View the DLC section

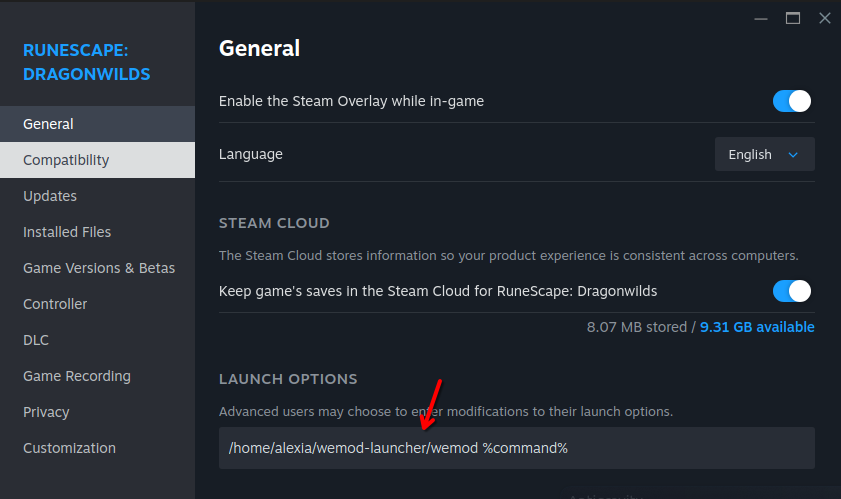36,340
